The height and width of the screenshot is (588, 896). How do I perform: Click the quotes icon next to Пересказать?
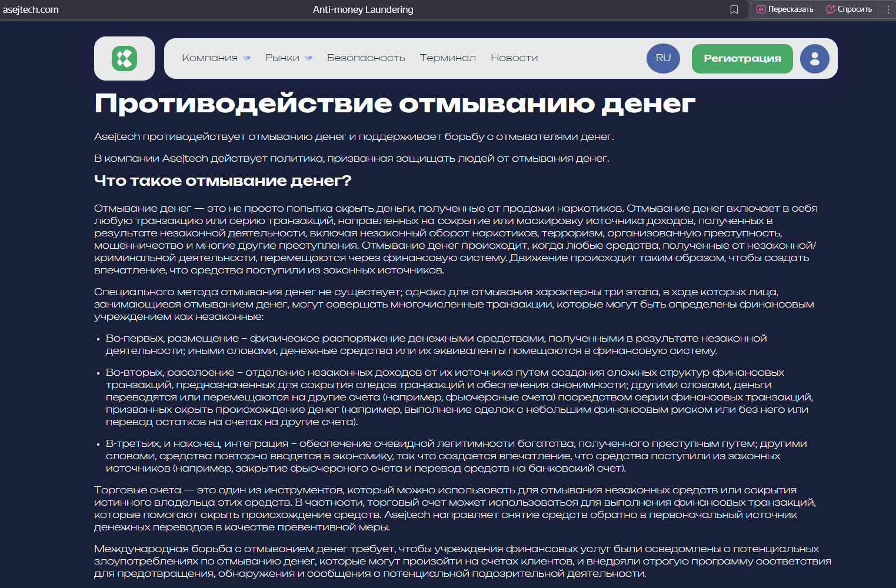(761, 9)
